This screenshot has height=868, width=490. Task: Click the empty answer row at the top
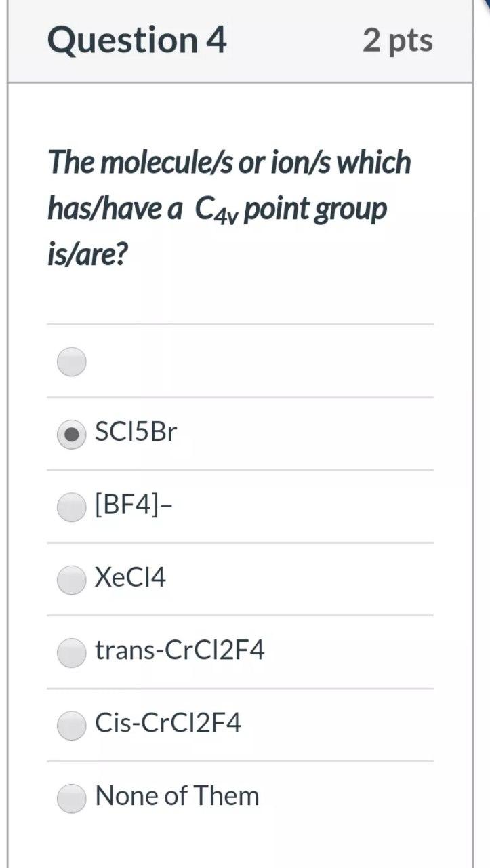pos(240,361)
